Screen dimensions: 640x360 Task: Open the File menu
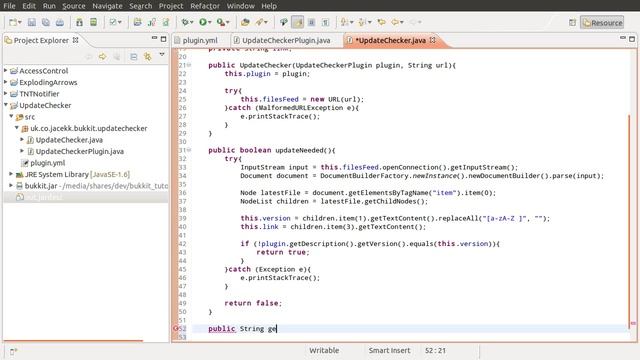pos(9,6)
